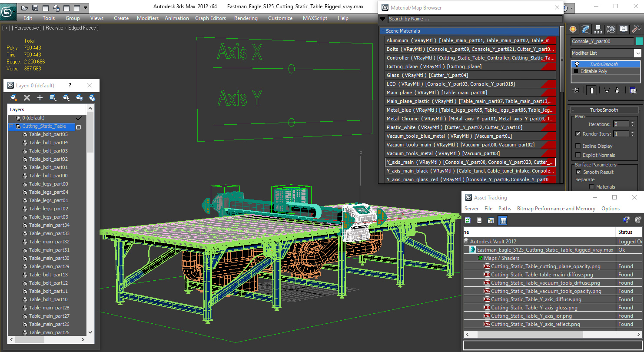Open the Modifiers menu
Screen dimensions: 644x352
pos(148,18)
